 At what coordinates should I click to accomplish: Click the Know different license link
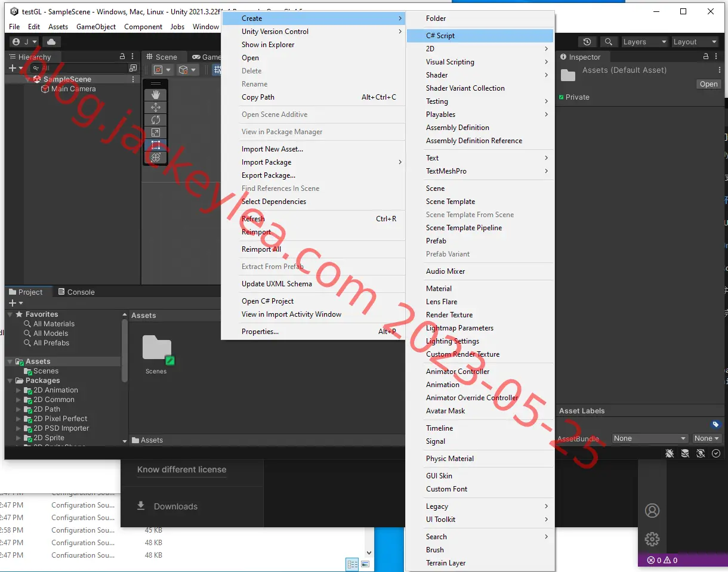(x=182, y=469)
